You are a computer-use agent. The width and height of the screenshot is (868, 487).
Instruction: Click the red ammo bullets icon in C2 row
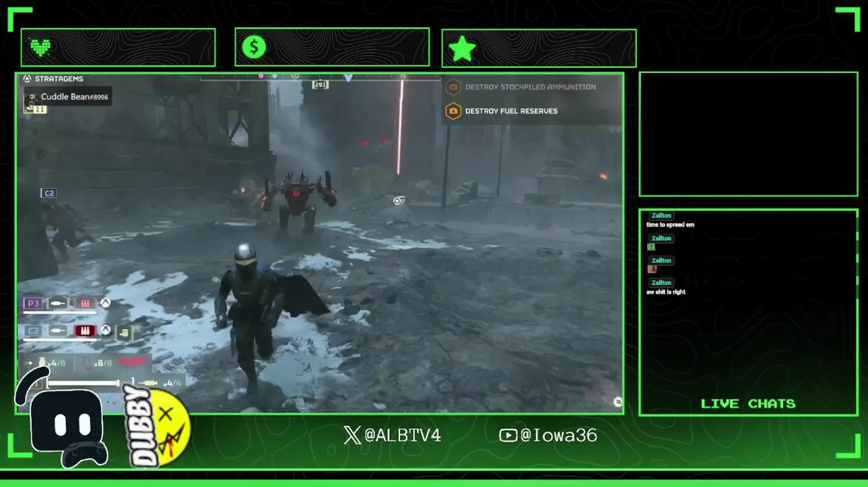pos(85,331)
